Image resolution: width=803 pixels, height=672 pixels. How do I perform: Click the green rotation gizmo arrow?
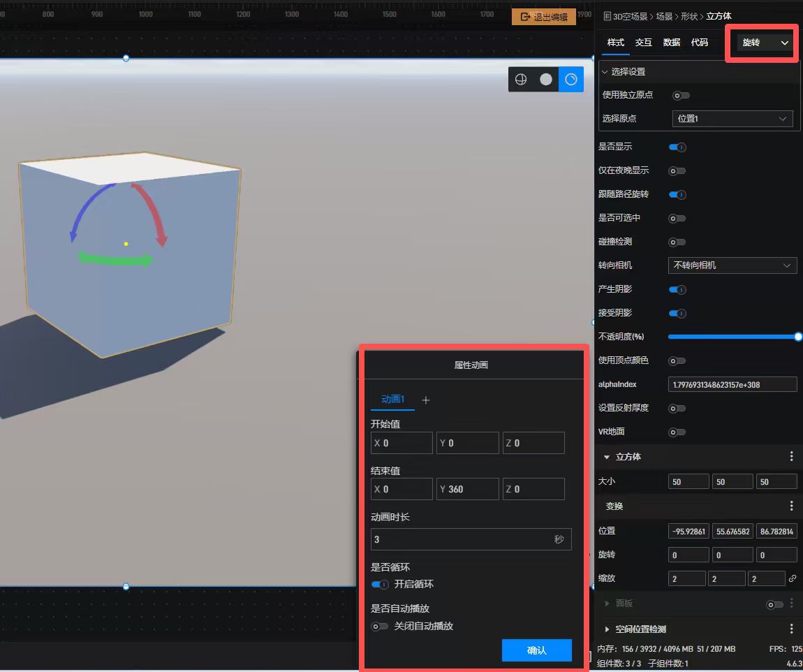pos(116,259)
